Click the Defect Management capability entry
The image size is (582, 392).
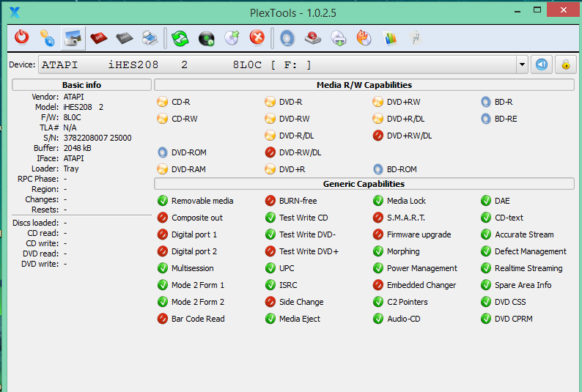click(x=523, y=251)
